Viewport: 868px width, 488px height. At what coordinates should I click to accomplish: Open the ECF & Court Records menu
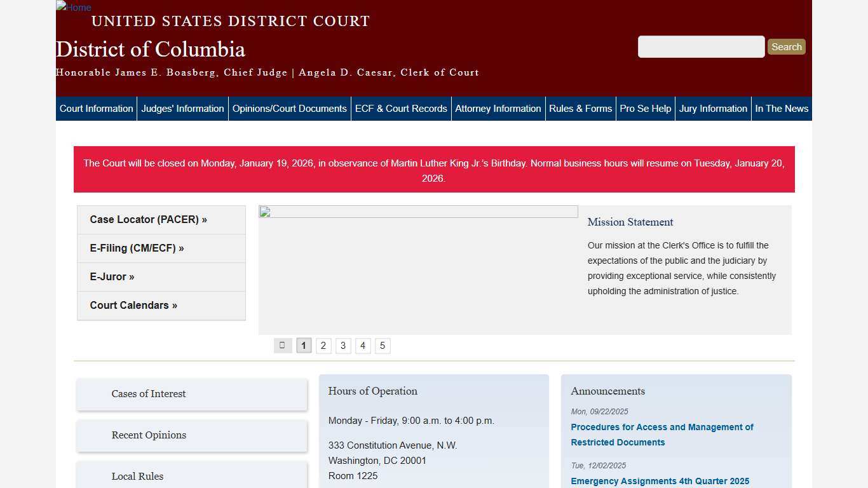[401, 108]
